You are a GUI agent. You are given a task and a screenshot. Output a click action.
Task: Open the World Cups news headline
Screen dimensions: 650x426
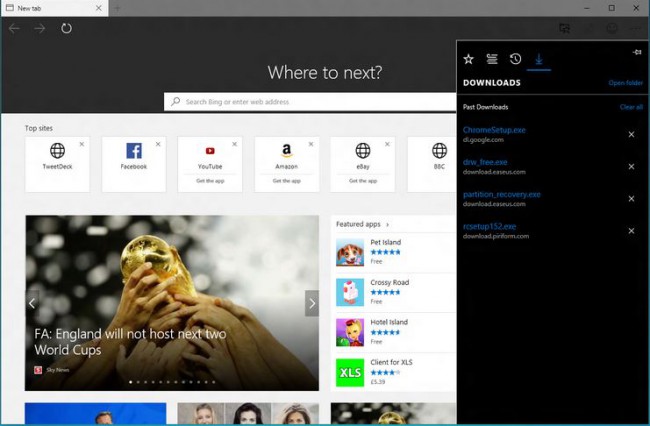tap(130, 342)
